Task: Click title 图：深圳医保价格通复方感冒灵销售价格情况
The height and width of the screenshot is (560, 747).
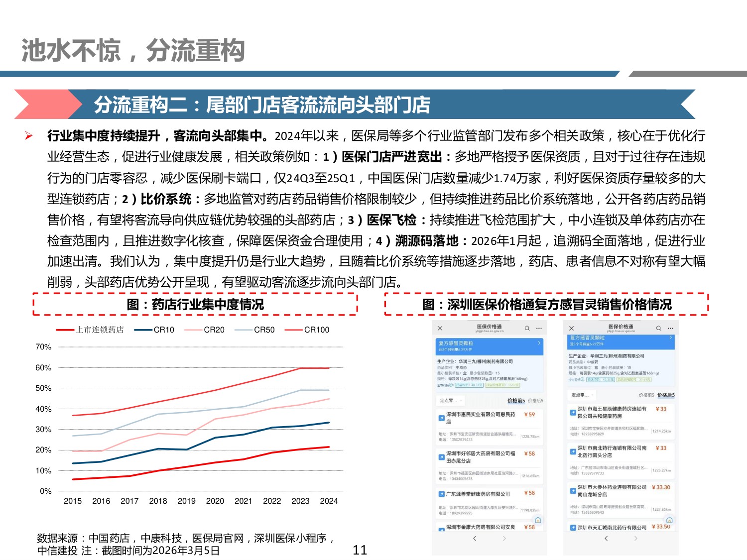Action: point(547,304)
